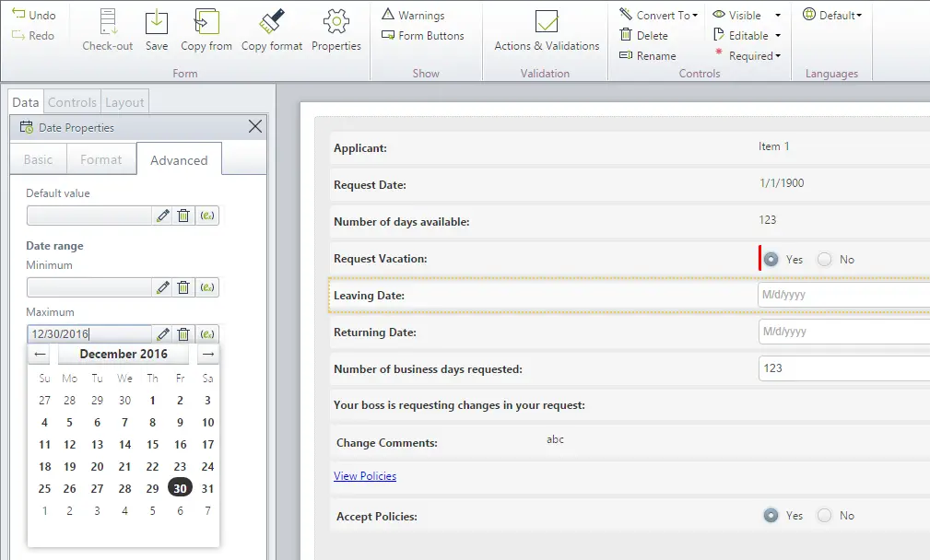930x560 pixels.
Task: Open expression editor for Maximum date
Action: pyautogui.click(x=207, y=334)
